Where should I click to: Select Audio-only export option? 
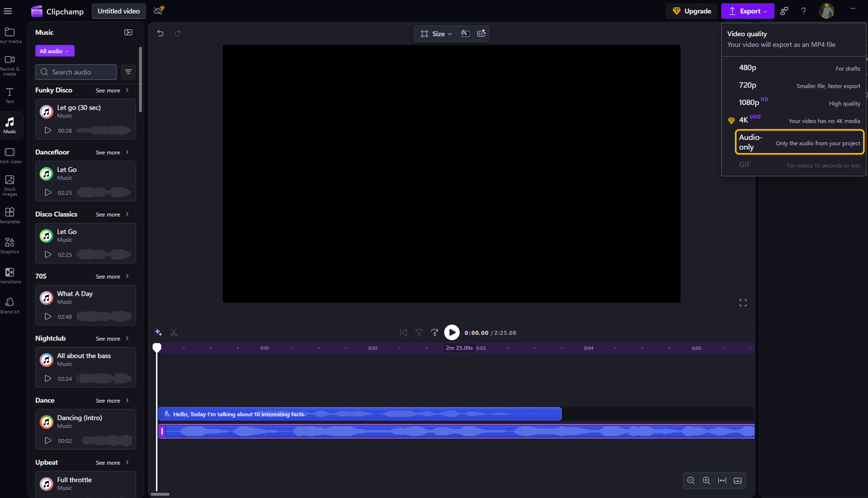tap(799, 142)
